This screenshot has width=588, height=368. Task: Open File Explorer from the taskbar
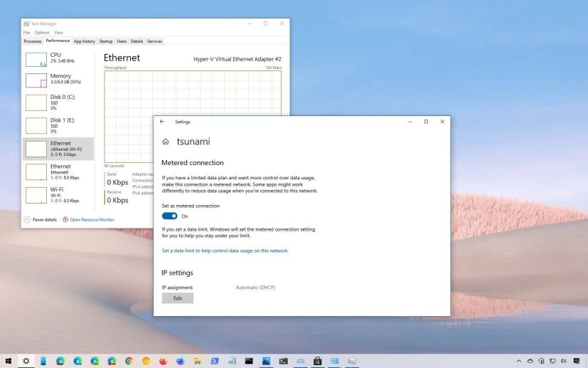(197, 362)
